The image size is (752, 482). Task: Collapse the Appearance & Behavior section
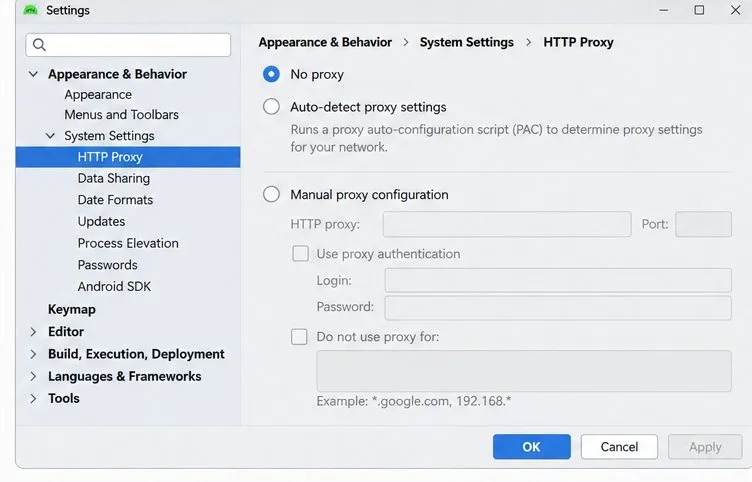pyautogui.click(x=33, y=74)
